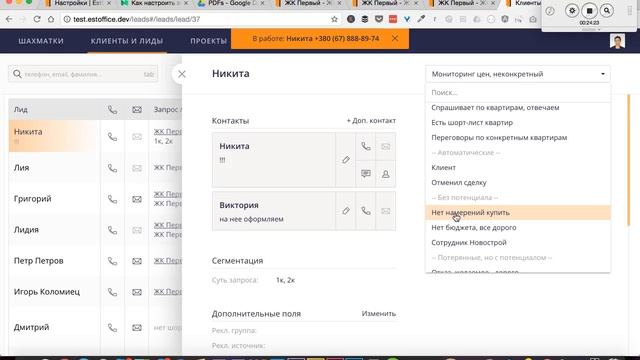Viewport: 640px width, 360px height.
Task: Reload the browser page
Action: (x=37, y=19)
